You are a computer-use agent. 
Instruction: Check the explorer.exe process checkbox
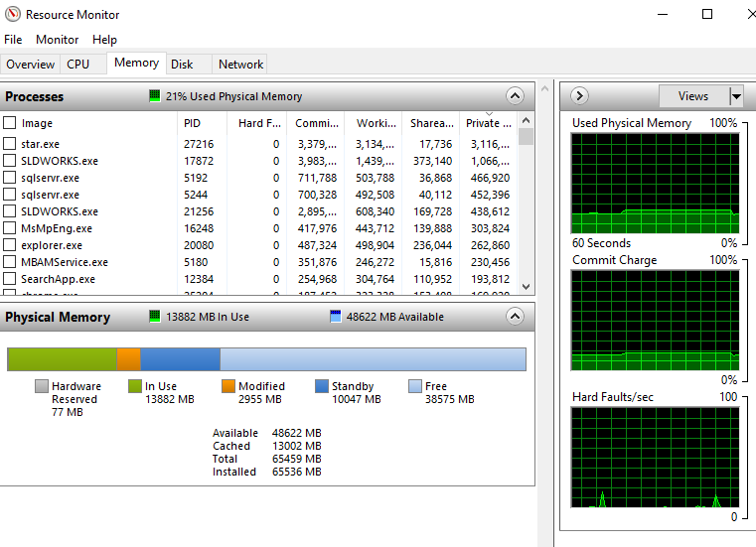9,245
